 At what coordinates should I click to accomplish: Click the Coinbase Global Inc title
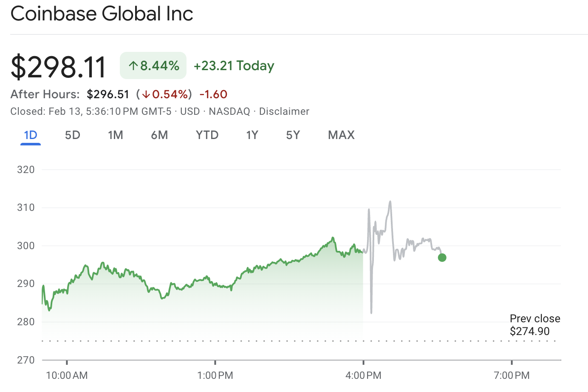tap(102, 14)
